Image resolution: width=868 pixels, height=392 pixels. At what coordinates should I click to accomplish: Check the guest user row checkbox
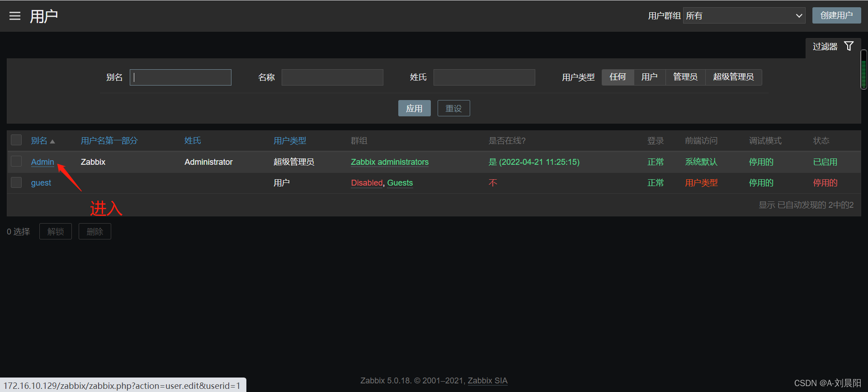16,182
